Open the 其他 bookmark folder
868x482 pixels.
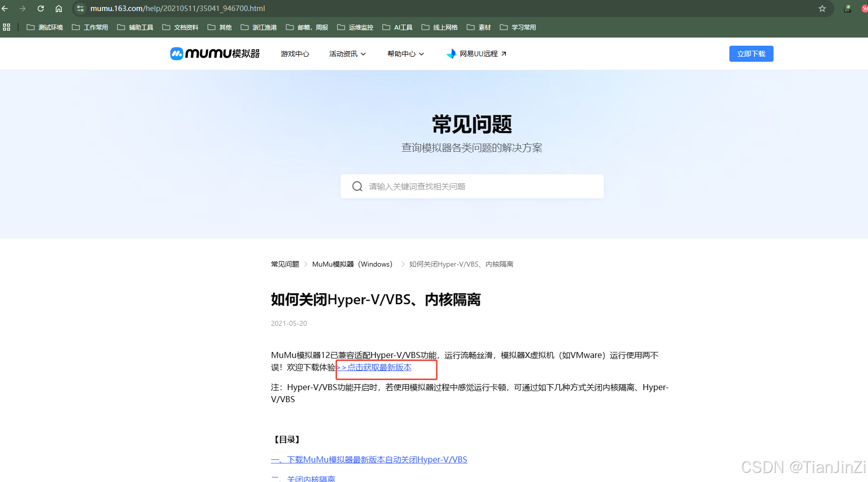pyautogui.click(x=220, y=27)
